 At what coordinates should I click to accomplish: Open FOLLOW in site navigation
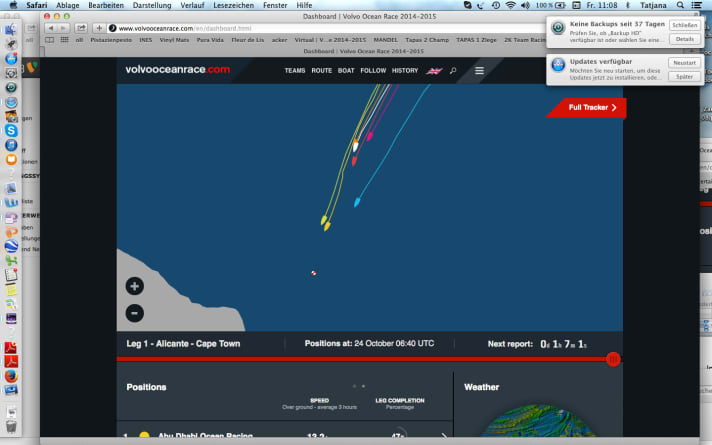click(x=373, y=70)
